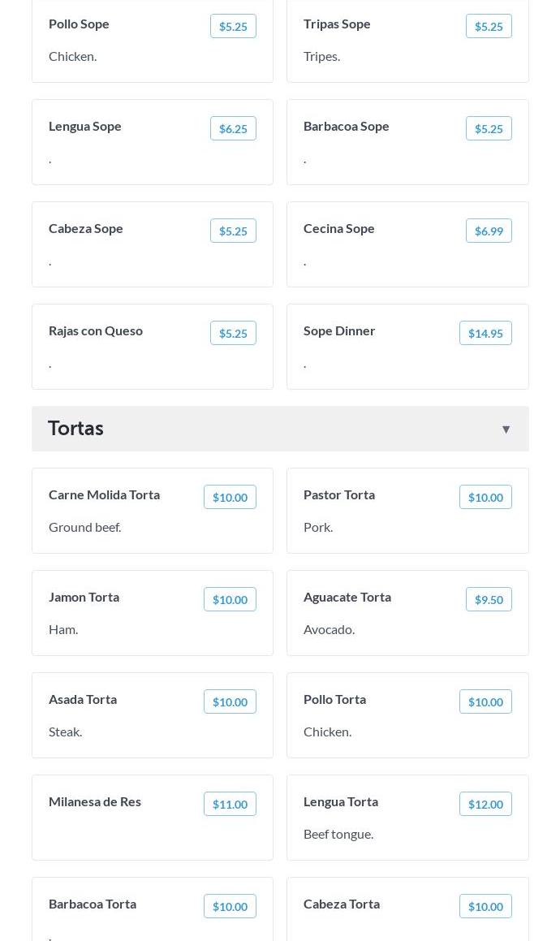The image size is (560, 941).
Task: Open the Cabeza Sope item card
Action: coord(153,244)
